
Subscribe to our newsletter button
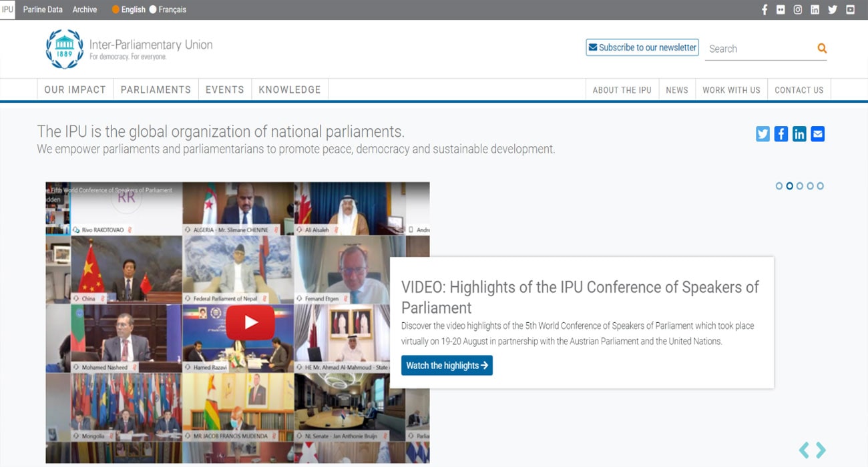pos(642,47)
